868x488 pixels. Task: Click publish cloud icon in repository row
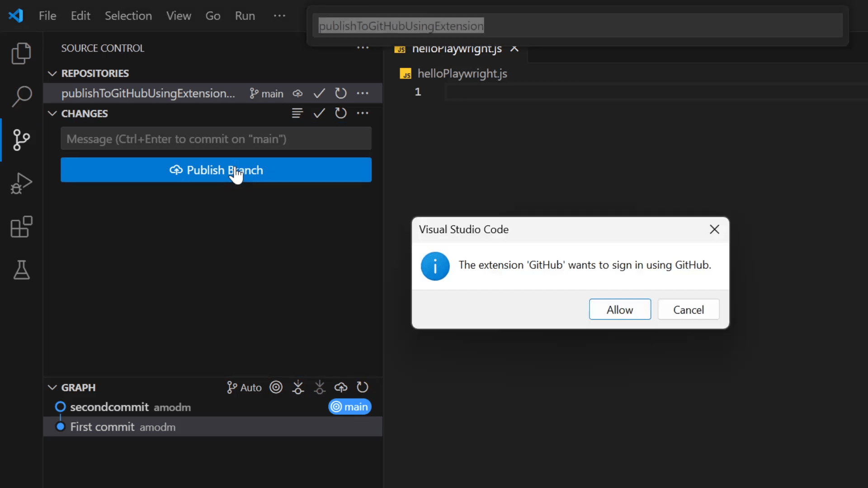297,94
